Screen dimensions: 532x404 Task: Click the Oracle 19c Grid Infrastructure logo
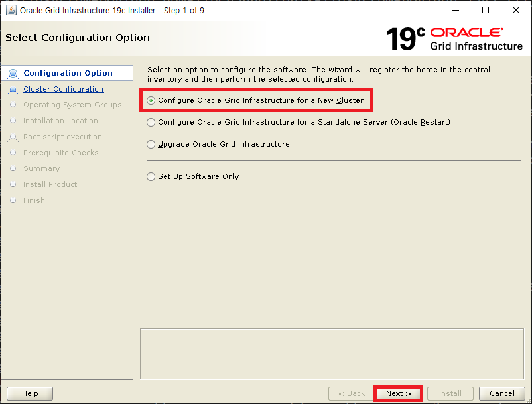[x=454, y=38]
